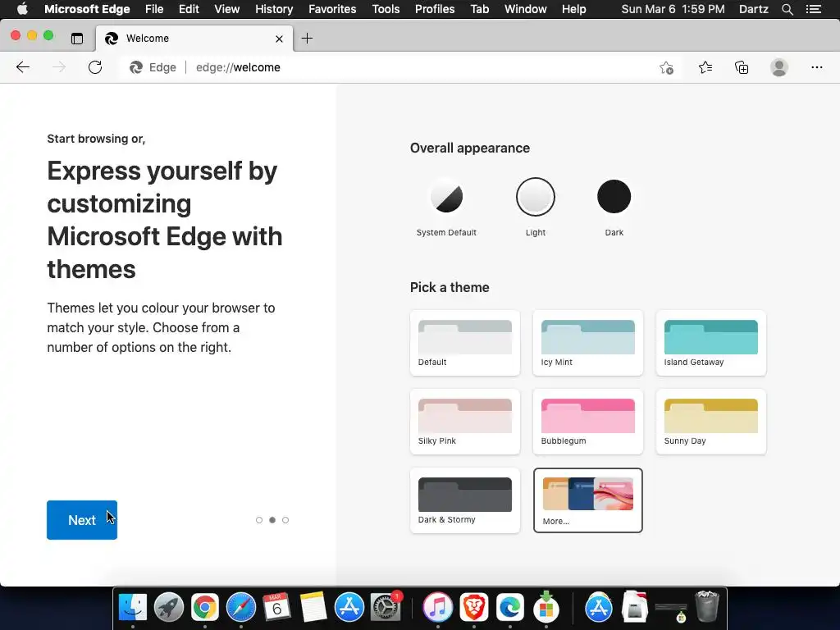
Task: Click the date and time in menu bar
Action: click(x=673, y=9)
